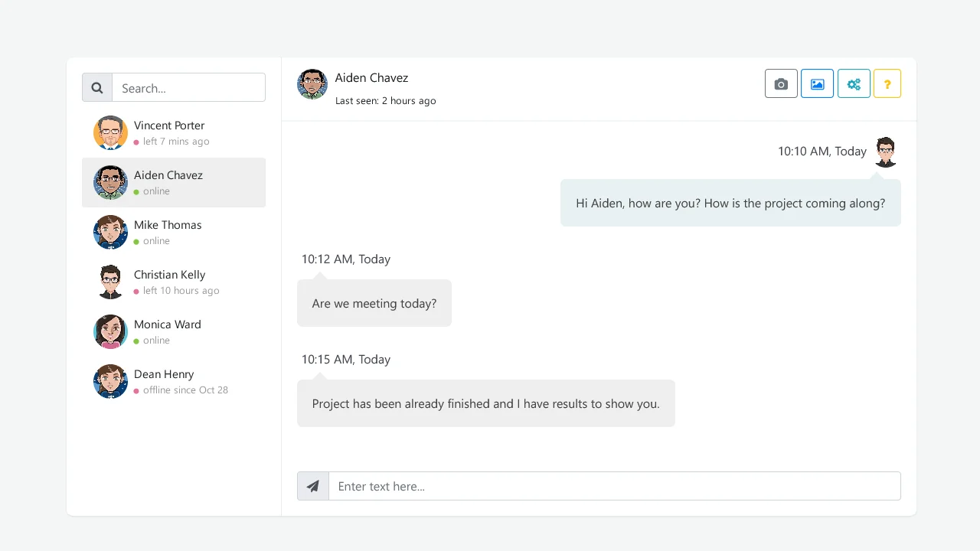Click the green online dot under Aiden Chavez
980x551 pixels.
point(137,191)
